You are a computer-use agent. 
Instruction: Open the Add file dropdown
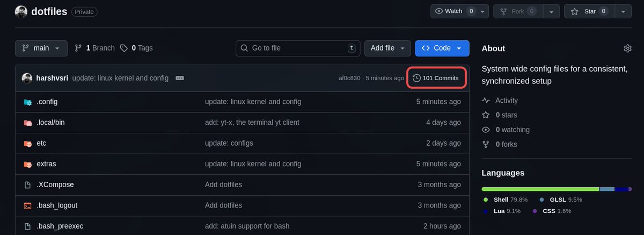[387, 48]
